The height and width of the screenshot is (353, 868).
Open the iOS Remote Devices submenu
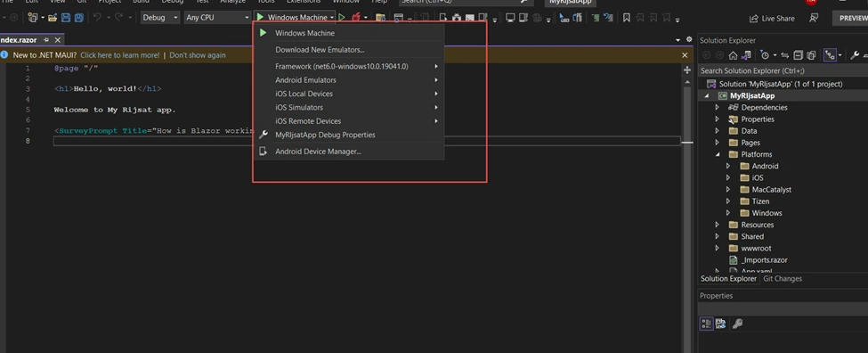click(349, 121)
